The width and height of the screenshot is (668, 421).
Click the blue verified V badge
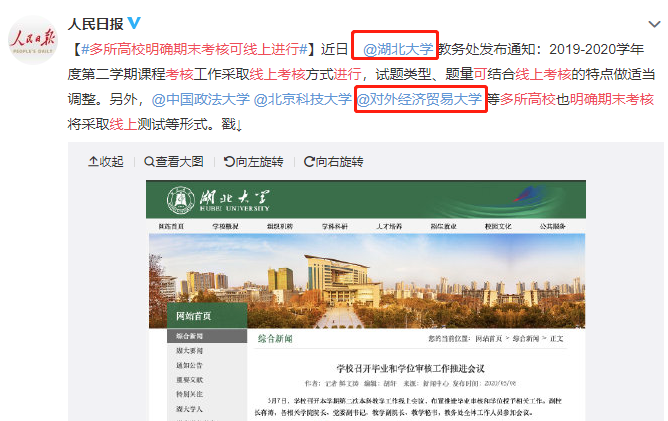point(134,23)
